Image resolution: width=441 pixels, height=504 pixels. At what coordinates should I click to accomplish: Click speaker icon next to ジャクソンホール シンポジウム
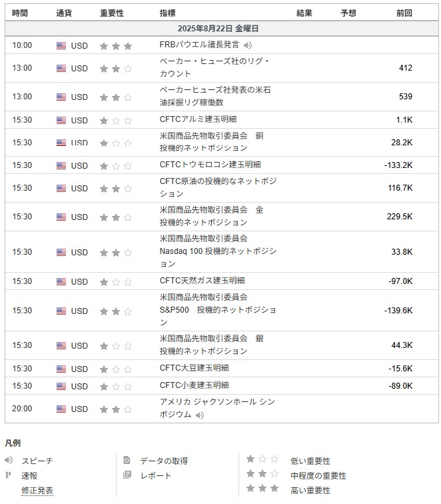tap(200, 415)
